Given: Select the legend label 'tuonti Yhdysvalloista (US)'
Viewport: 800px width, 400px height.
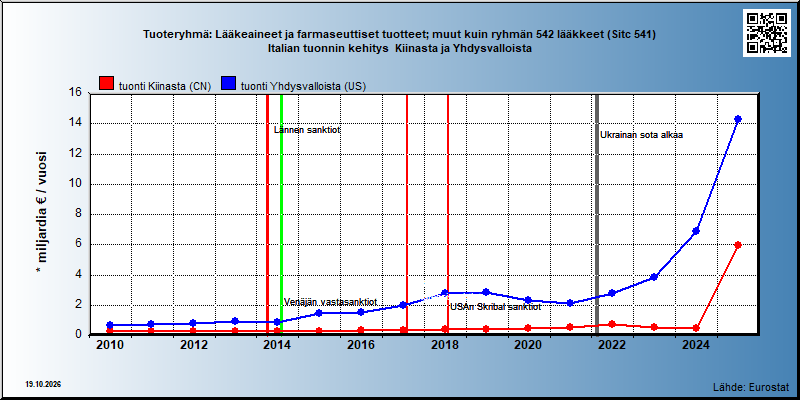Looking at the screenshot, I should tap(303, 86).
